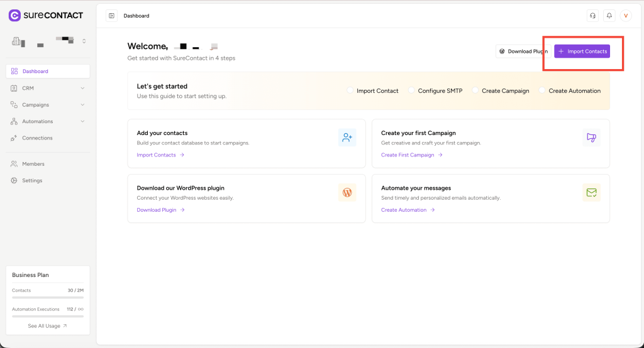Open Connections in the sidebar
The width and height of the screenshot is (644, 348).
coord(37,138)
